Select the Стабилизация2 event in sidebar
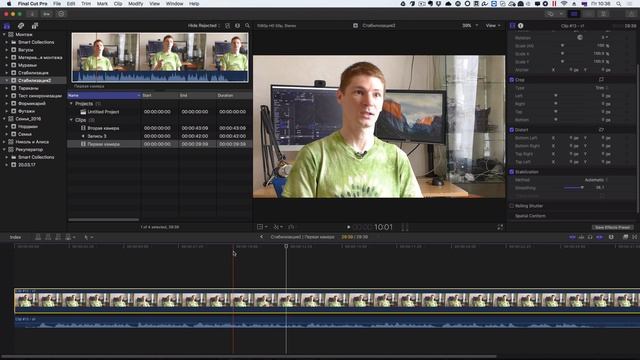The height and width of the screenshot is (360, 640). click(x=34, y=80)
